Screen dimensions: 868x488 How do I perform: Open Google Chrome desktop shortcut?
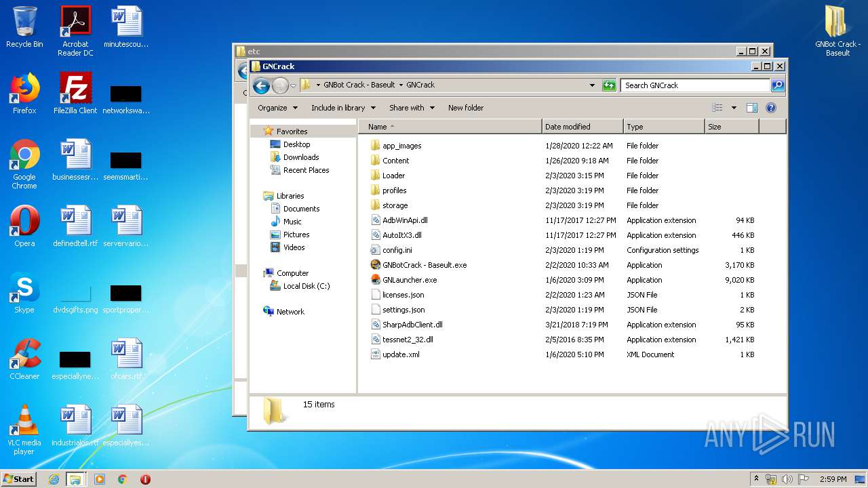pyautogui.click(x=24, y=164)
